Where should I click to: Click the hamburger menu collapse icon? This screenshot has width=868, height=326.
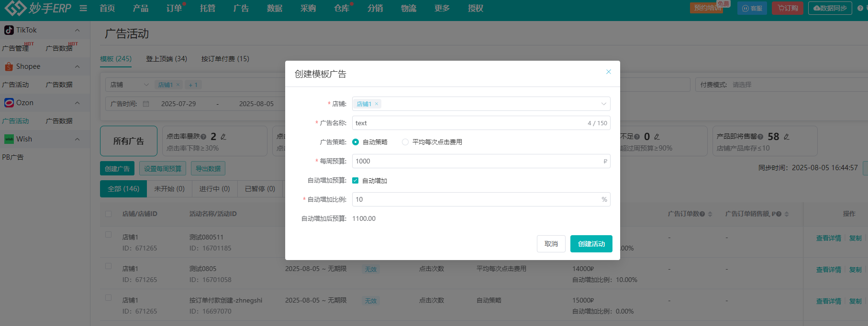83,8
